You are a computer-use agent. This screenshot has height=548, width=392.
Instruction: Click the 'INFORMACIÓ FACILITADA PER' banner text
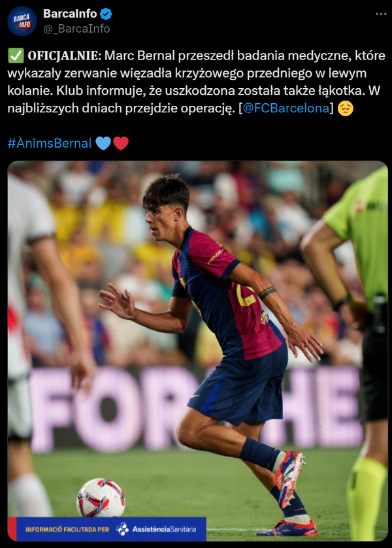pos(67,530)
